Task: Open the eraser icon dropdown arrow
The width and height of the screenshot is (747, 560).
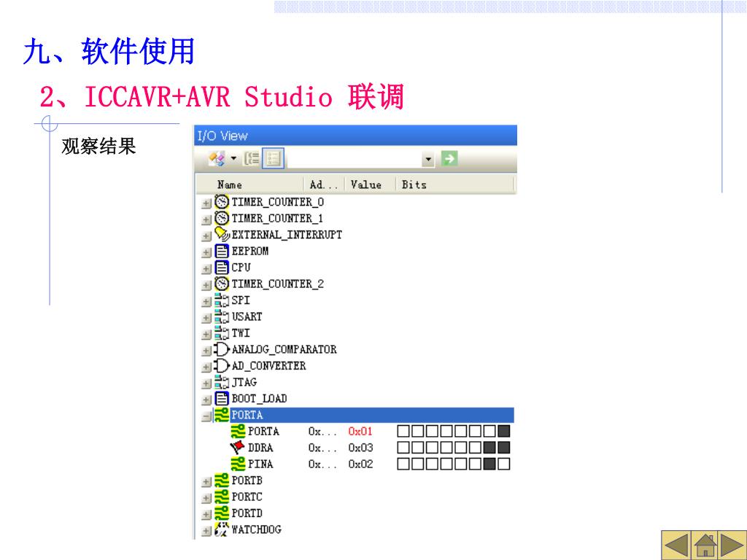Action: click(x=233, y=158)
